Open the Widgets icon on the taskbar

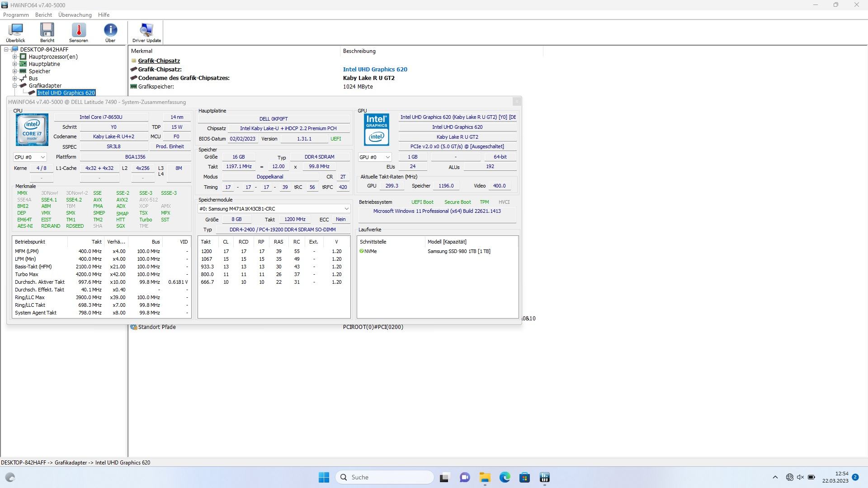pyautogui.click(x=10, y=478)
